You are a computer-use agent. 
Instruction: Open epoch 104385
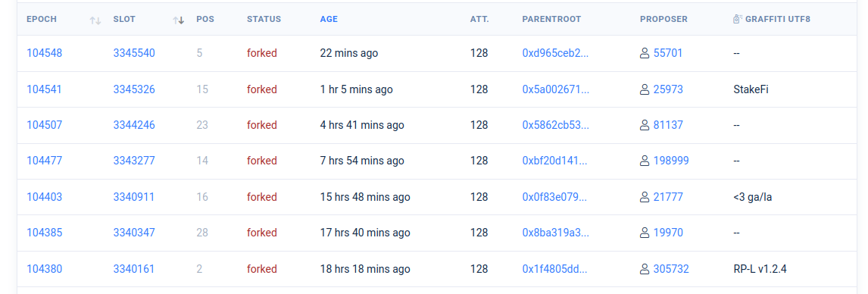click(x=44, y=233)
